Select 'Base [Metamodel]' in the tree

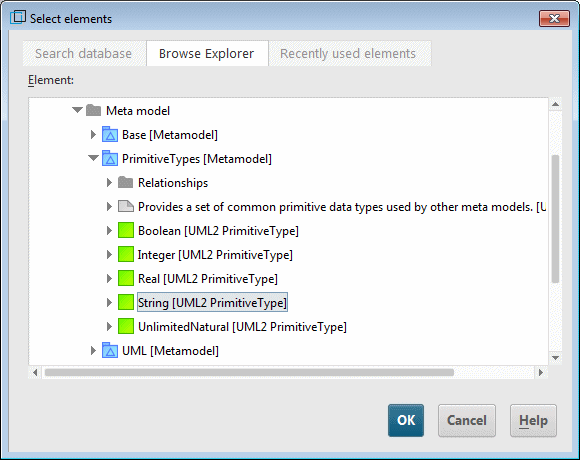click(x=170, y=135)
